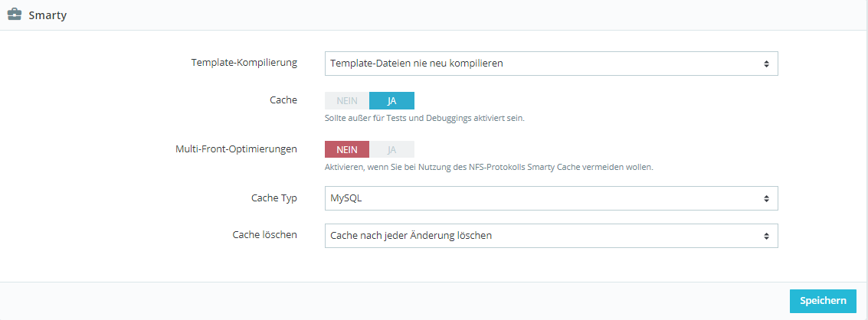
Task: Click the arrow icon of Template-Kompilierung select
Action: tap(766, 64)
